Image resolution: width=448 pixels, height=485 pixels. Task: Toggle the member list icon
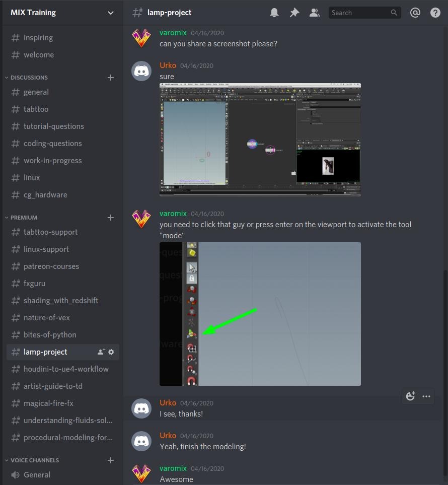pyautogui.click(x=315, y=13)
